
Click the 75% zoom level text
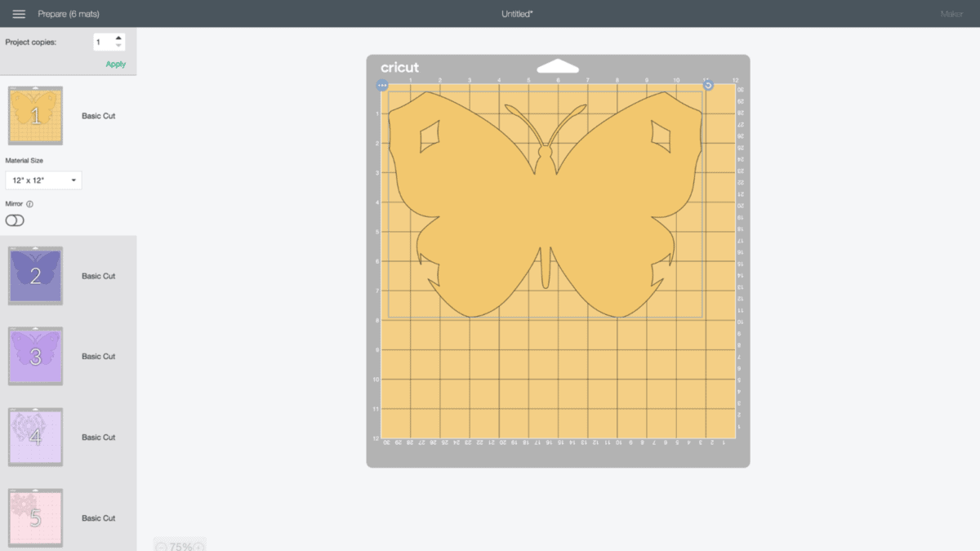[x=180, y=547]
